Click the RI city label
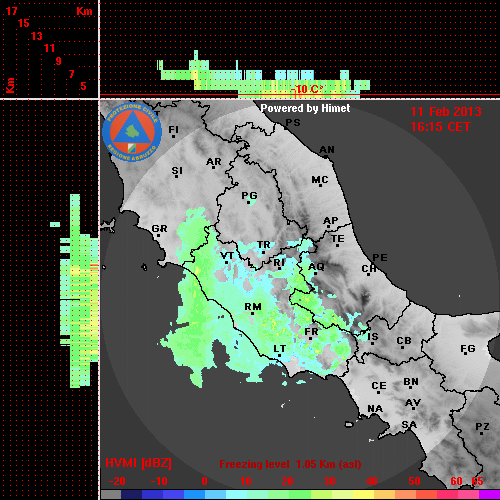Image resolution: width=500 pixels, height=500 pixels. 279,263
